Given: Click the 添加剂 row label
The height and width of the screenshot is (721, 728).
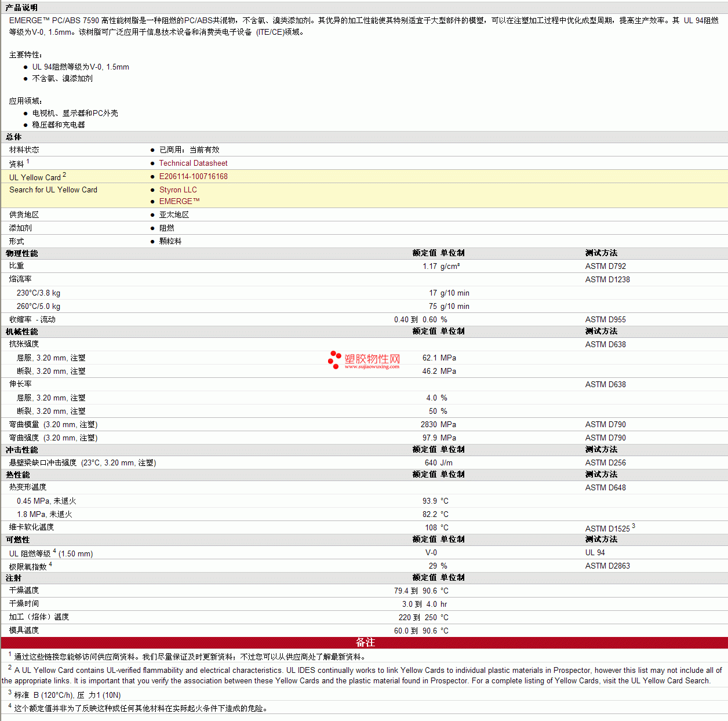Looking at the screenshot, I should [x=20, y=228].
